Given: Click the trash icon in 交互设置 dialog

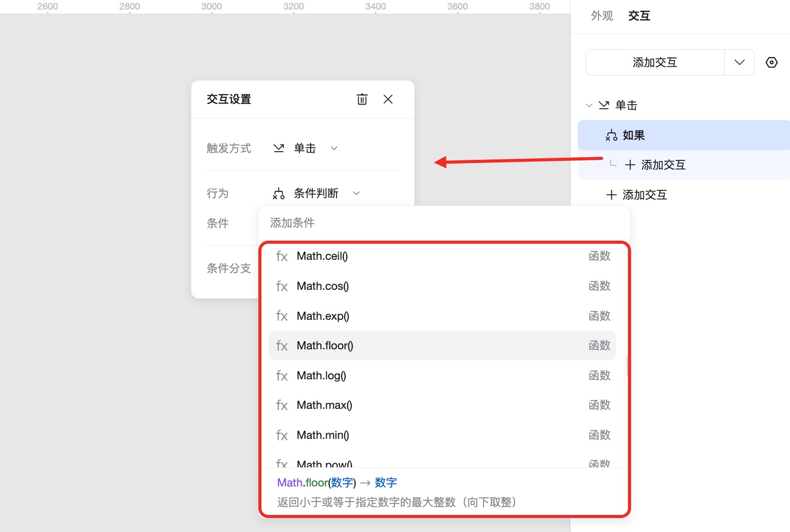Looking at the screenshot, I should click(362, 99).
